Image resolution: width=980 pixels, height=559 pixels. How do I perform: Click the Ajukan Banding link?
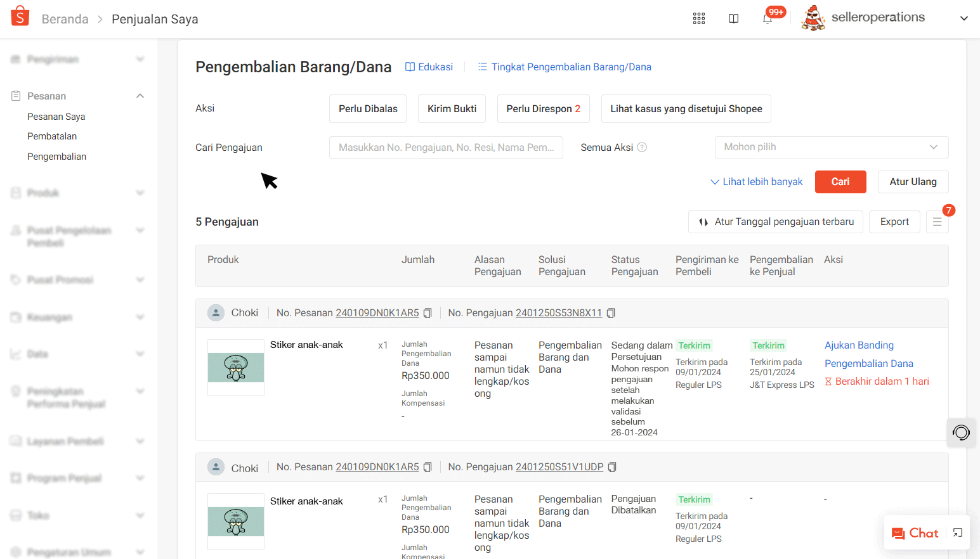859,345
